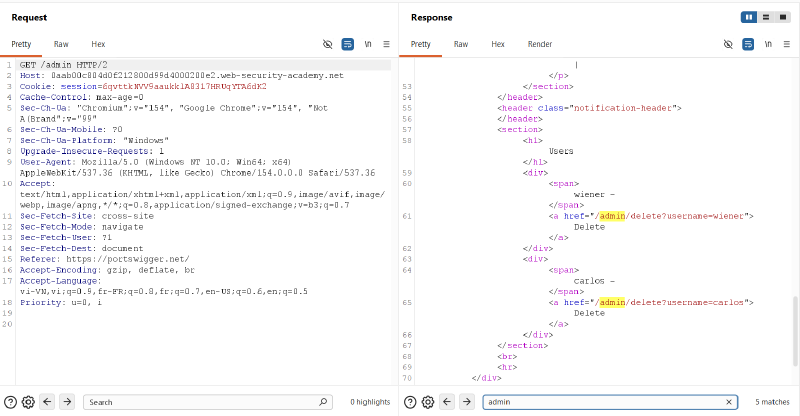The height and width of the screenshot is (416, 800).
Task: Click the Cookie session value text
Action: [x=185, y=86]
